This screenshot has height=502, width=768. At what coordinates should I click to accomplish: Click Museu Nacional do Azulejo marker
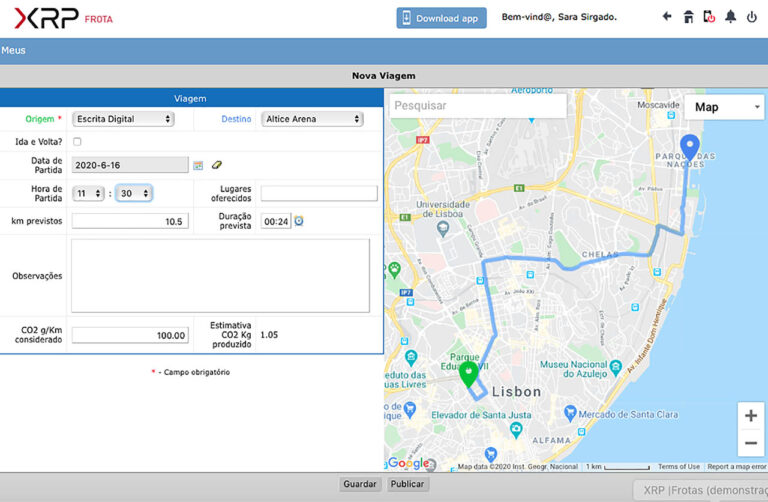pyautogui.click(x=616, y=366)
